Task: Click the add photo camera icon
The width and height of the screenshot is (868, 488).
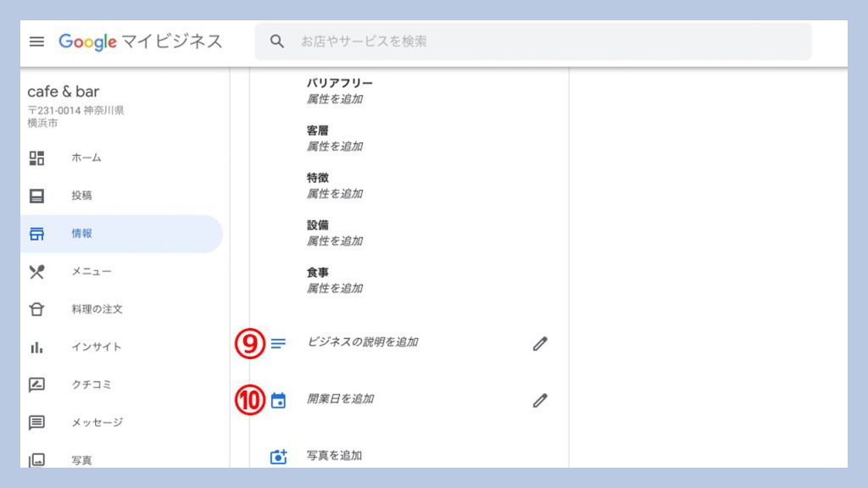Action: click(x=278, y=457)
